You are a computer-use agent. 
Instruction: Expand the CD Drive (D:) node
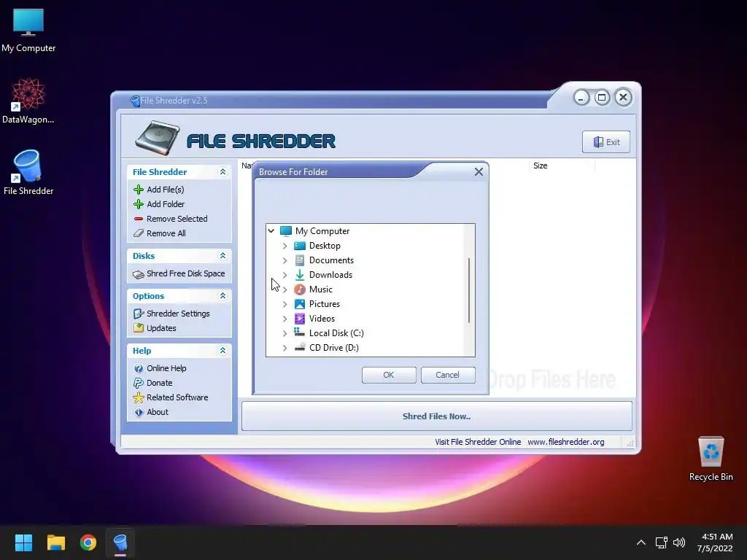(285, 348)
